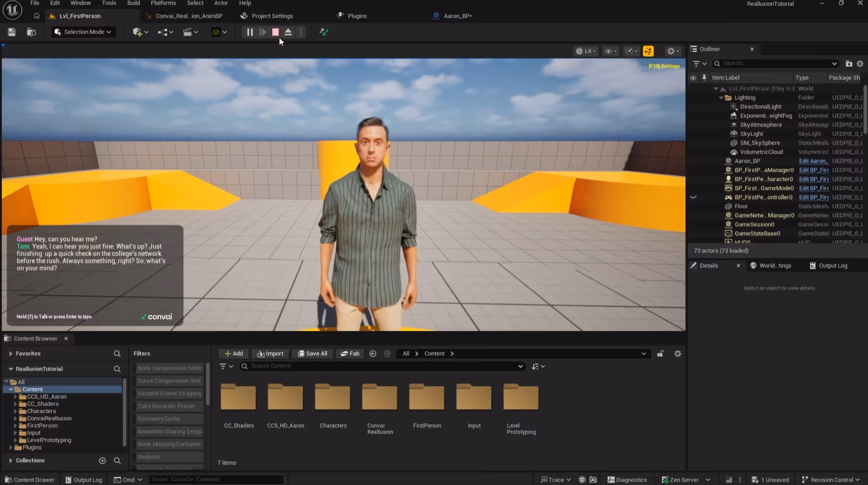The image size is (868, 485).
Task: Stop the running play session
Action: pos(275,32)
